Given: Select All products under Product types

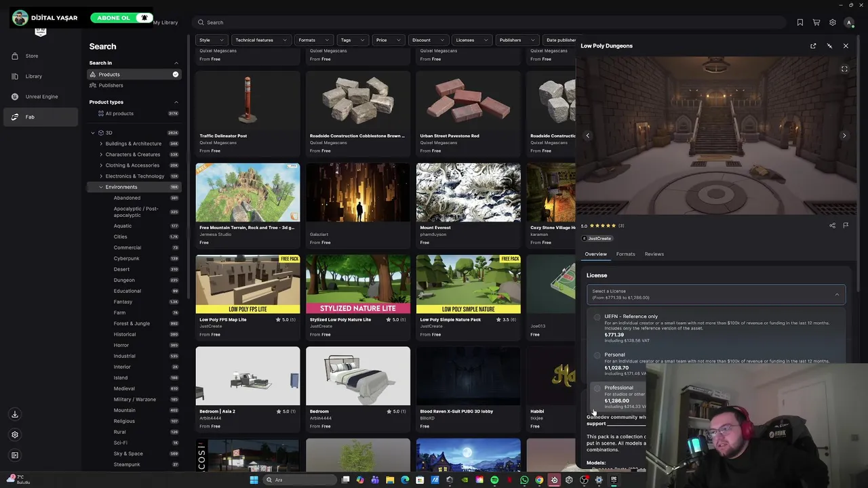Looking at the screenshot, I should pyautogui.click(x=119, y=114).
